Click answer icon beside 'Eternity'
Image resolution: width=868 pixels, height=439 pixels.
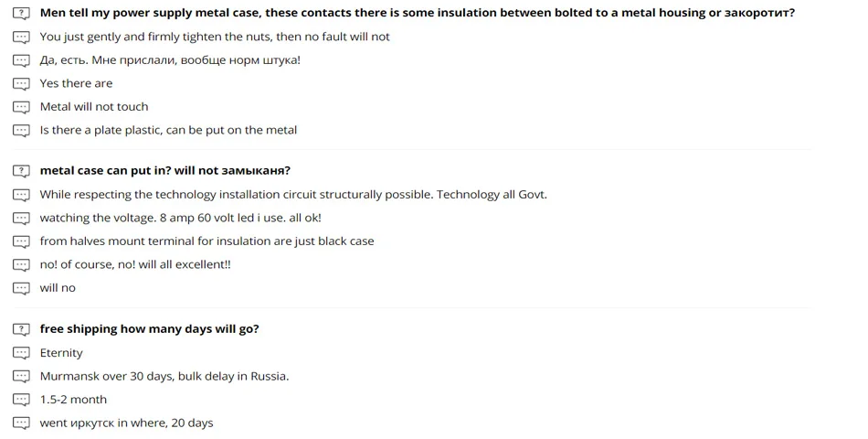pos(21,353)
